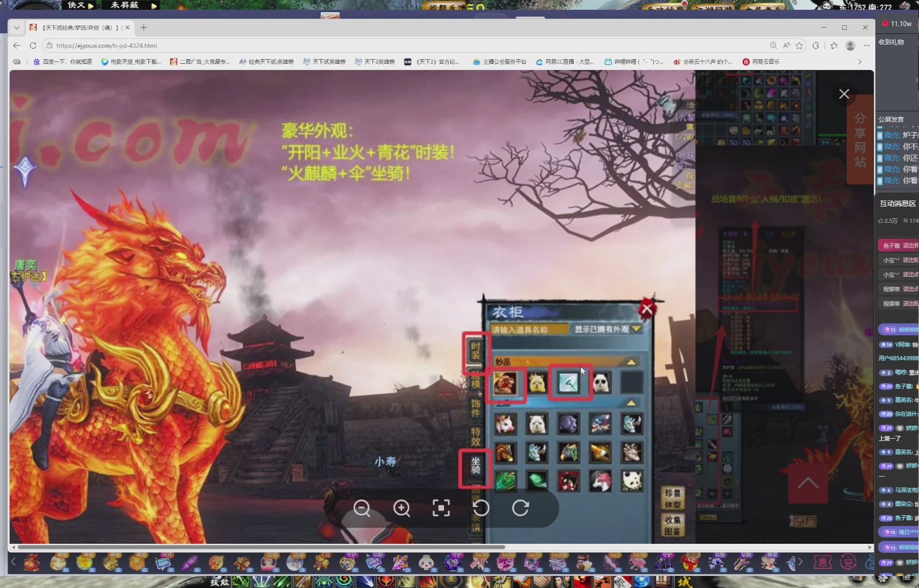
Task: Open the 百度一下，你就知道 bookmark
Action: [x=63, y=61]
